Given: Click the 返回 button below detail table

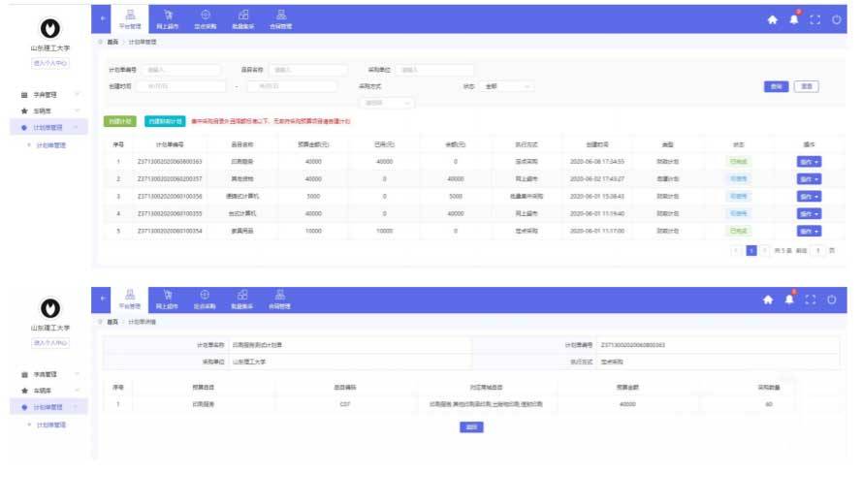Looking at the screenshot, I should (x=470, y=426).
